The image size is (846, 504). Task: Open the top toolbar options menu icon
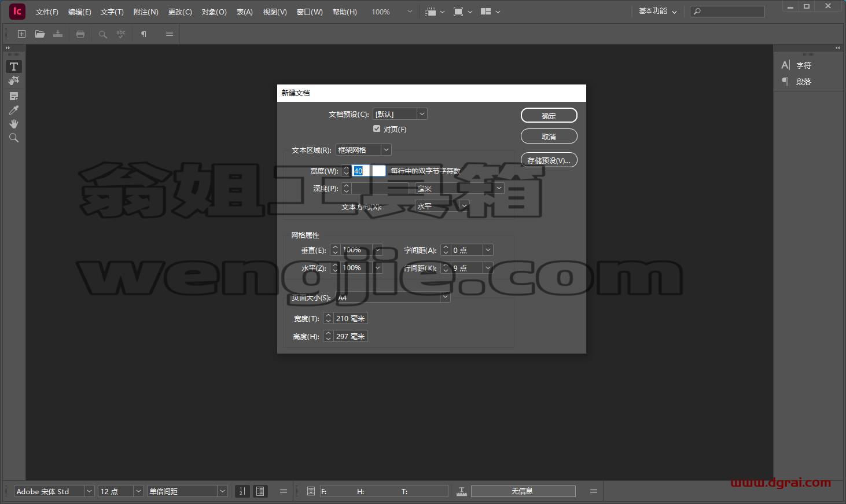tap(170, 34)
